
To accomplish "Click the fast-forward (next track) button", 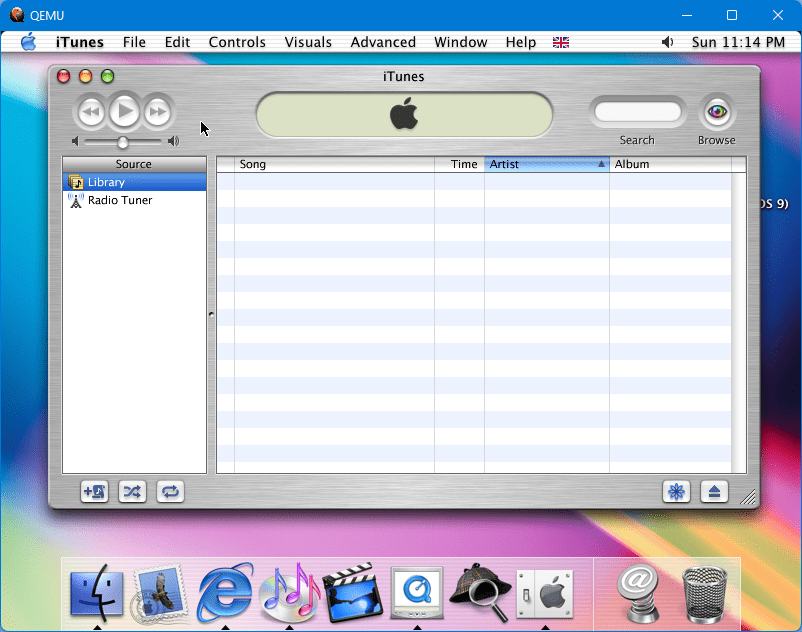I will point(157,111).
